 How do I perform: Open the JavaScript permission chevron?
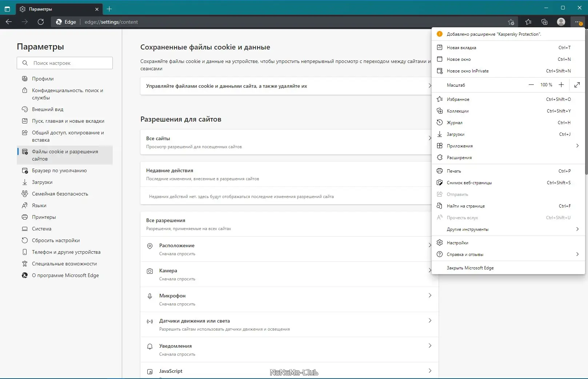click(x=430, y=371)
